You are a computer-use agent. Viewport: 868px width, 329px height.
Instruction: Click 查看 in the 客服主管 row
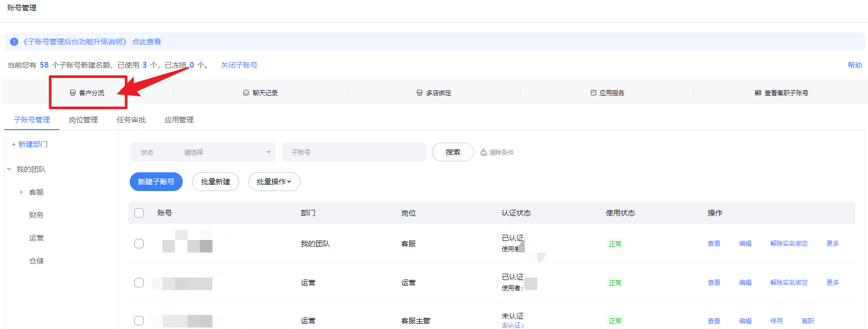[x=714, y=321]
